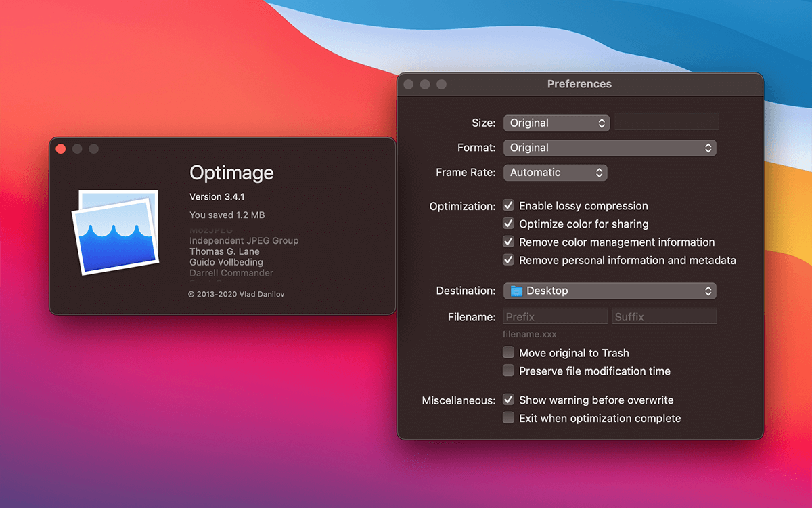
Task: Open the Destination dropdown showing Desktop
Action: pos(610,291)
